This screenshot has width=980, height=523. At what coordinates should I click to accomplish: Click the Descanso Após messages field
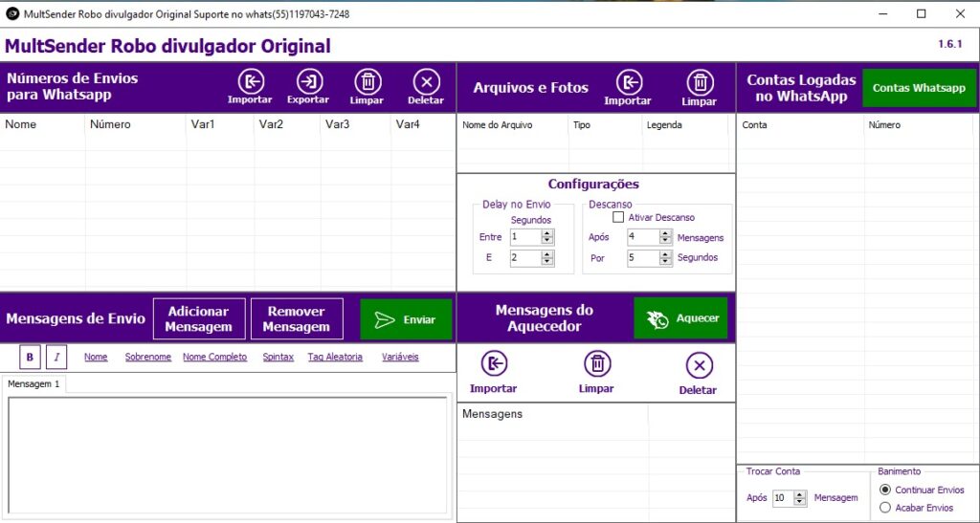(x=643, y=237)
